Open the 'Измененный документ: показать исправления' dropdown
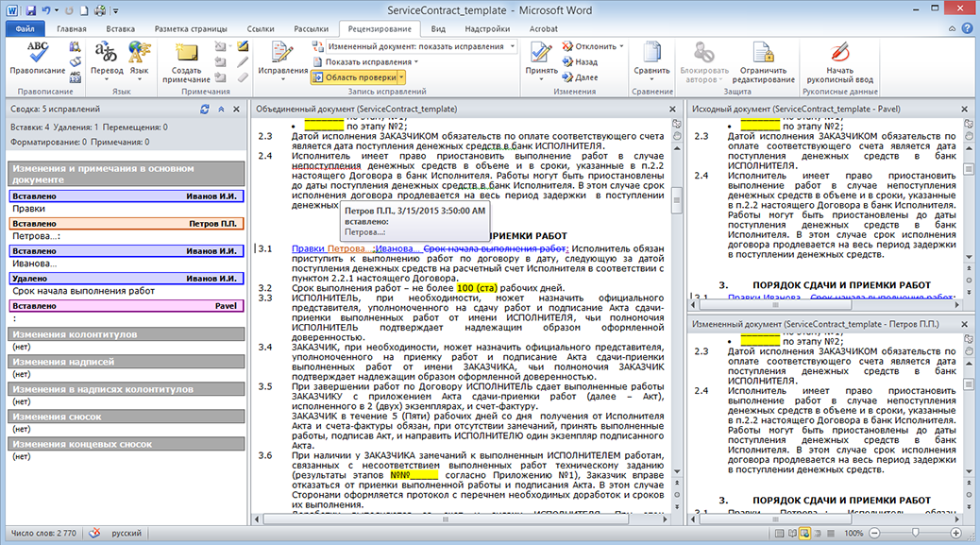980x545 pixels. pyautogui.click(x=414, y=46)
